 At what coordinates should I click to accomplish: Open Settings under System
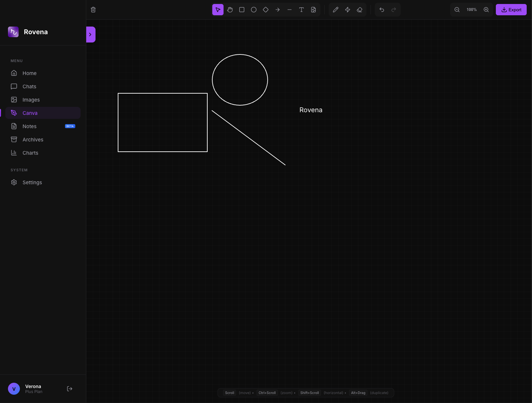pyautogui.click(x=43, y=182)
